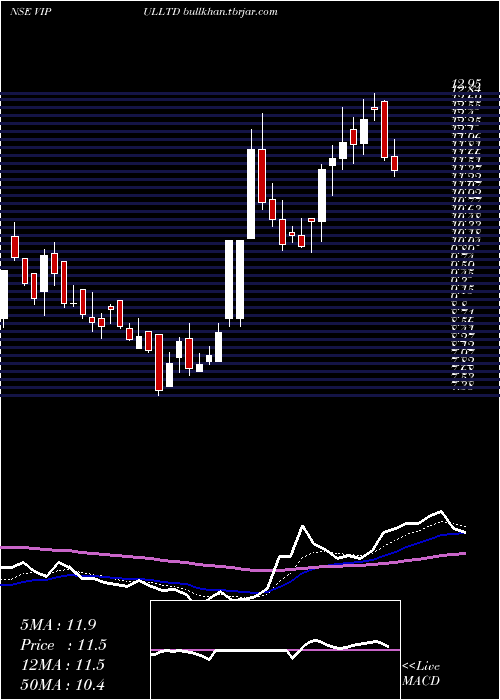The image size is (500, 700).
Task: Click the 12.95 top price-axis label
Action: (x=467, y=83)
